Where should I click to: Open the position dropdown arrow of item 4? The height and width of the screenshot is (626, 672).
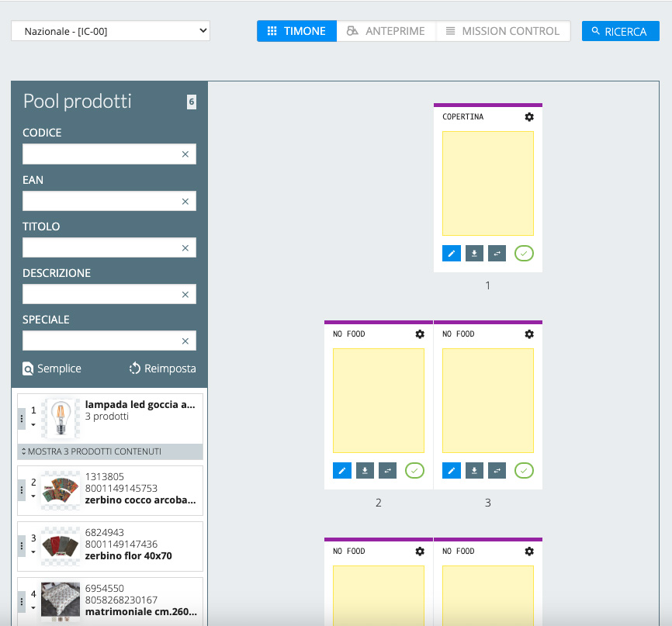(x=33, y=607)
